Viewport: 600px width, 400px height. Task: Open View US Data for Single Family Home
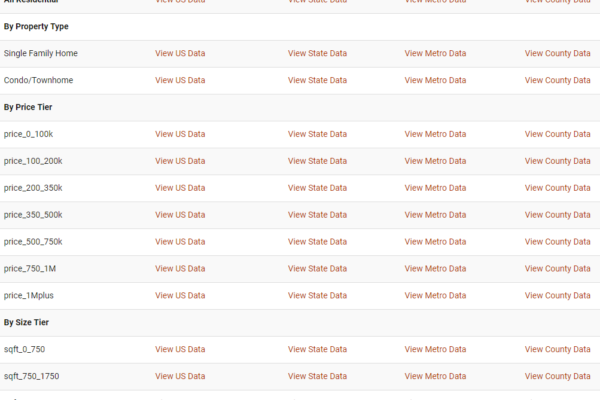pyautogui.click(x=180, y=53)
